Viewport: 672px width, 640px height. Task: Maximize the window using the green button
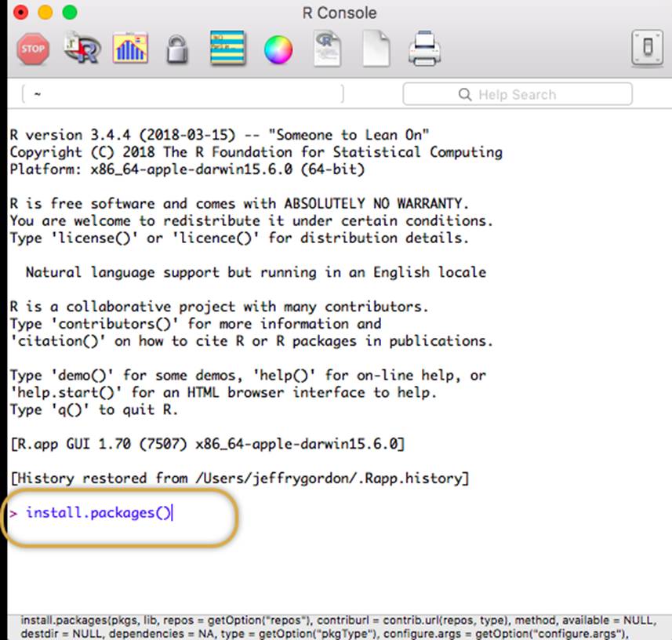(x=70, y=13)
